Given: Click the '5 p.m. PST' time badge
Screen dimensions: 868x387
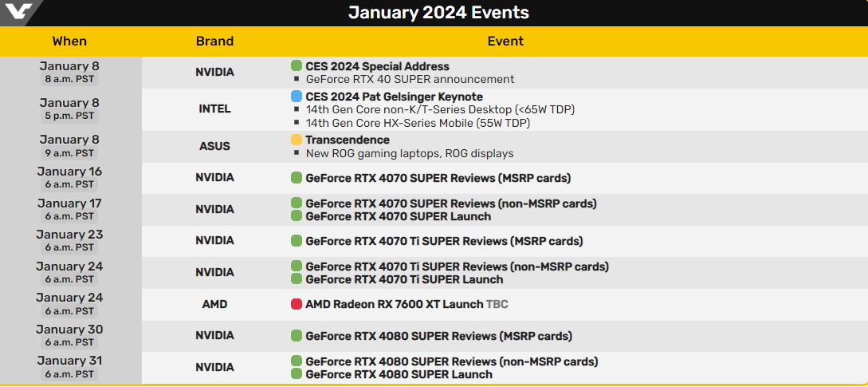Looking at the screenshot, I should [70, 116].
